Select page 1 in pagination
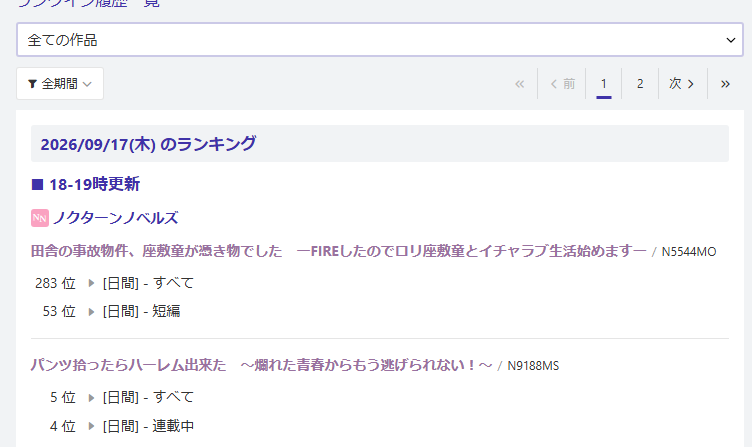Screen dimensions: 752x447 pos(604,84)
